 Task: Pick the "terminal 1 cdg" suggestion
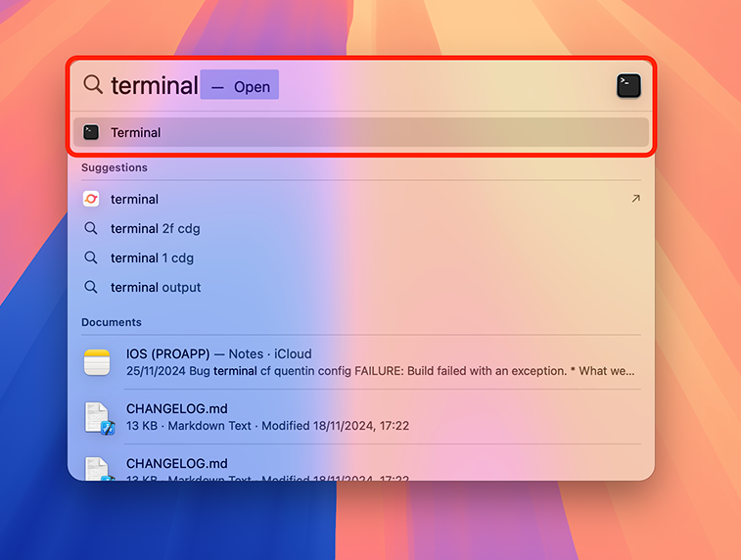coord(152,257)
